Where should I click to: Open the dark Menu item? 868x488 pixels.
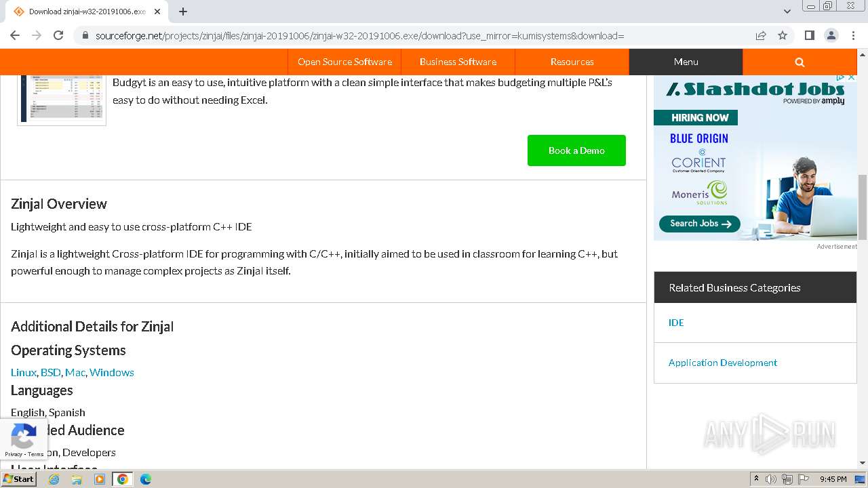[686, 62]
